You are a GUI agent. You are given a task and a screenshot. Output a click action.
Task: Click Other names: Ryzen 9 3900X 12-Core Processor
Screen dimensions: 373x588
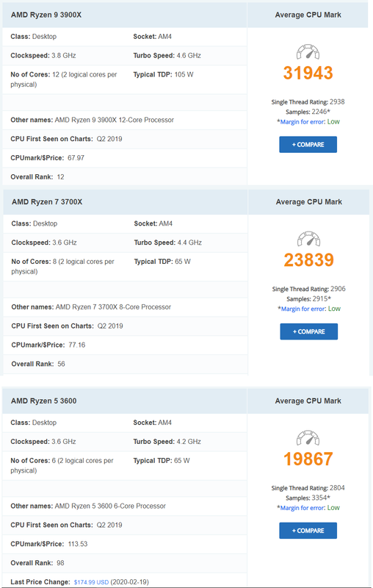click(x=92, y=120)
